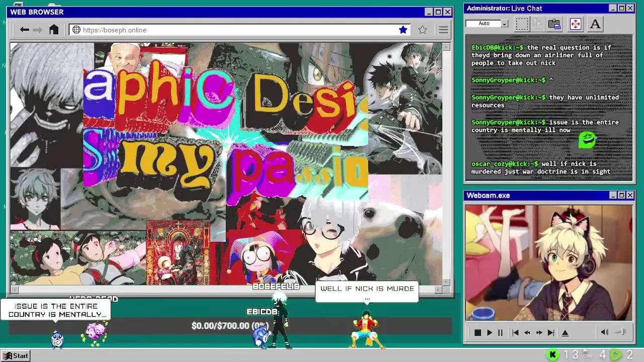Select the dashed Mark selection tool
The image size is (644, 362).
[x=522, y=24]
